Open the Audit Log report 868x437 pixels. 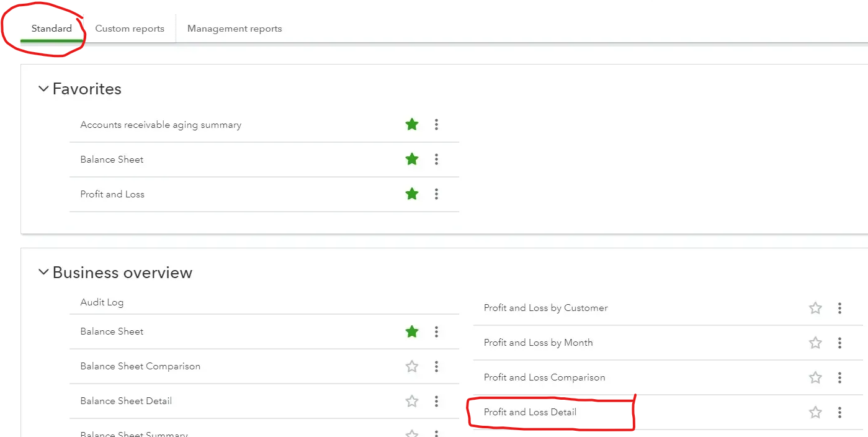click(x=102, y=302)
